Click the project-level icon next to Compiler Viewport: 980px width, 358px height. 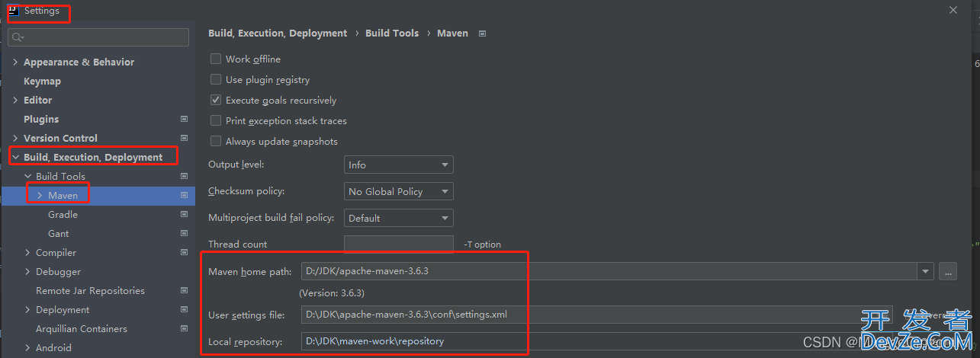(184, 252)
